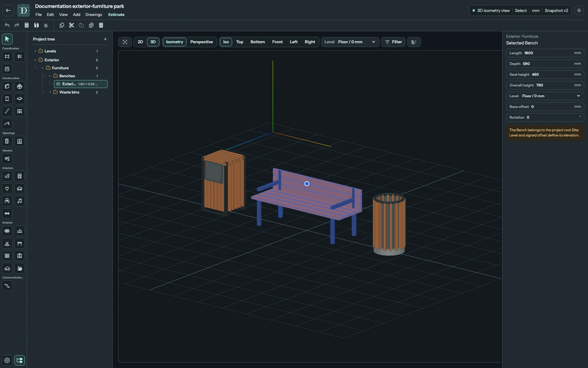Edit the Length 1800 field

[x=545, y=53]
